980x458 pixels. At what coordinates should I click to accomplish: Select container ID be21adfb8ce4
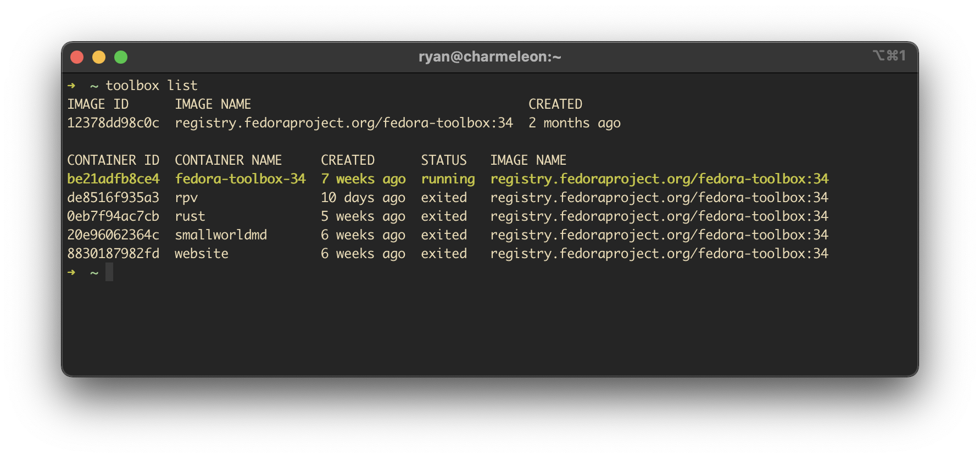tap(113, 179)
